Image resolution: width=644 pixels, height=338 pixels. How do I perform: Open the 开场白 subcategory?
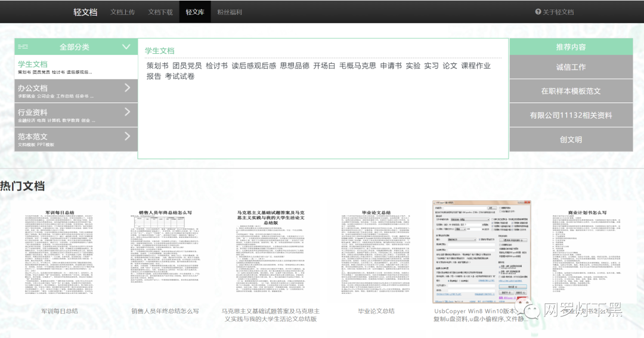click(324, 66)
